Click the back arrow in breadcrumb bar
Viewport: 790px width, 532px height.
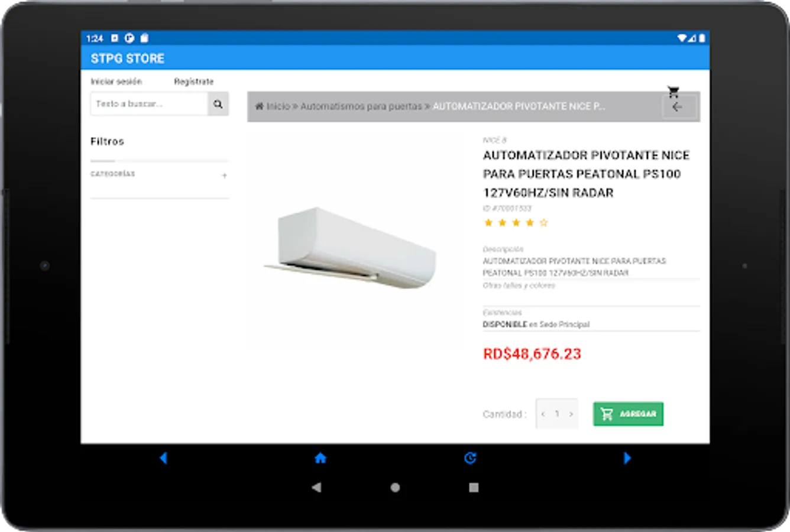678,107
